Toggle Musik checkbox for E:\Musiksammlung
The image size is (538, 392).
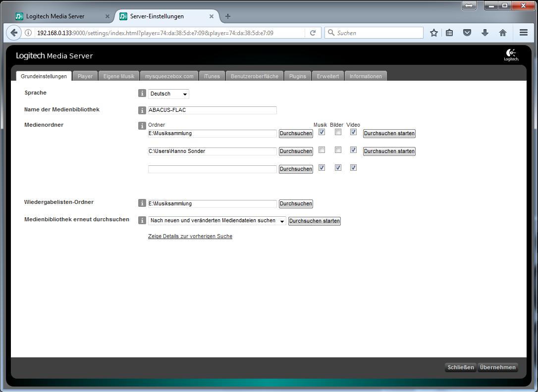[322, 132]
